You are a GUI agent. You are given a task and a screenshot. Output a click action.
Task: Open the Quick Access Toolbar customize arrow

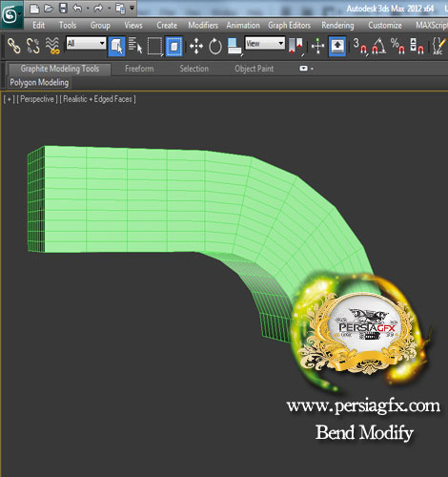point(132,8)
